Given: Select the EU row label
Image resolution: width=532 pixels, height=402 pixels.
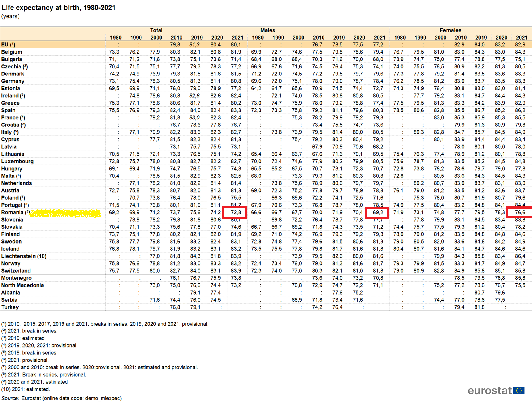Looking at the screenshot, I should pyautogui.click(x=8, y=45).
